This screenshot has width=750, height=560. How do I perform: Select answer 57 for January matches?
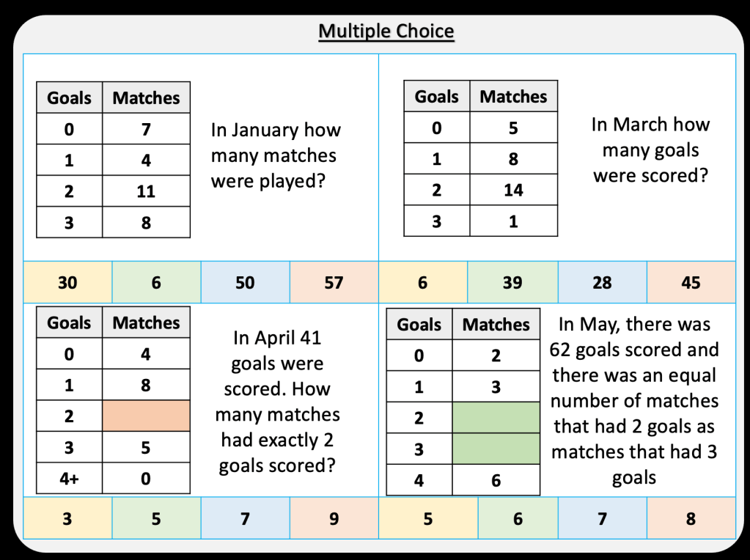(x=334, y=282)
